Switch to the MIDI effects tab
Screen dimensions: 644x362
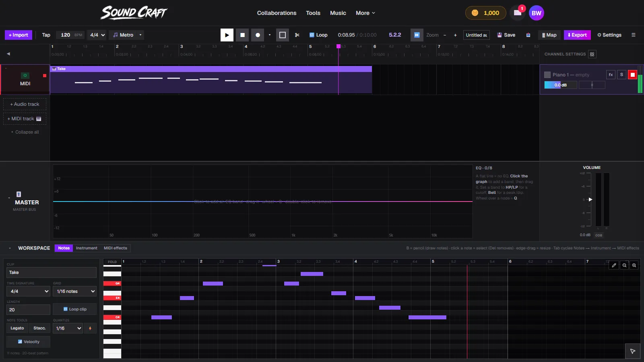coord(116,248)
